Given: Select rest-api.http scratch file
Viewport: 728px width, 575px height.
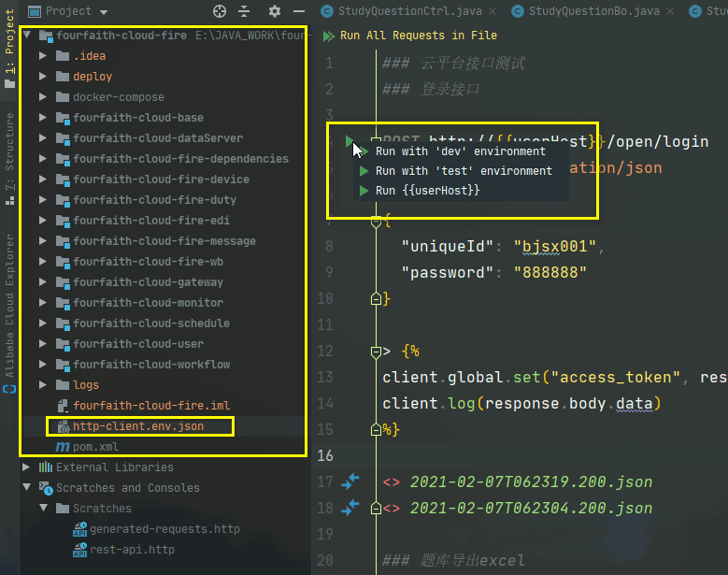Looking at the screenshot, I should tap(132, 550).
